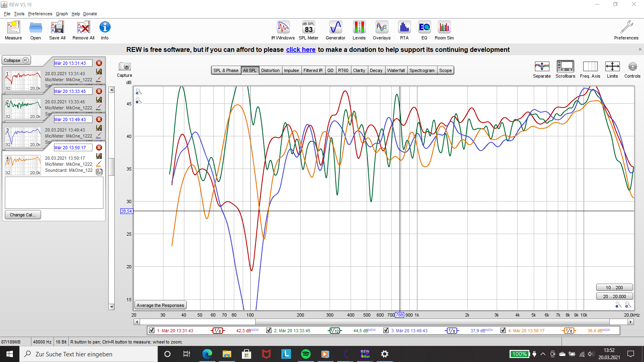Uncheck trace 1: Mär 20 13:31:43
Viewport: 644px width, 362px height.
click(152, 330)
